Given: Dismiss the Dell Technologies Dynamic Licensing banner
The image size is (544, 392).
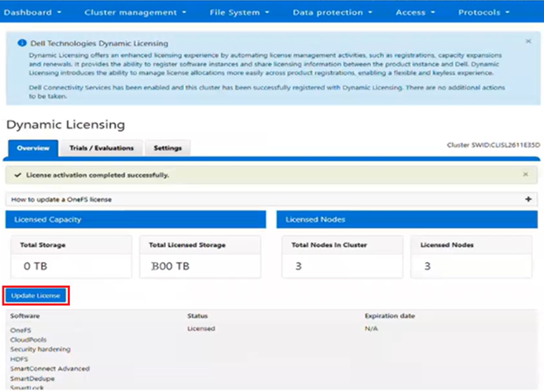Looking at the screenshot, I should [527, 41].
